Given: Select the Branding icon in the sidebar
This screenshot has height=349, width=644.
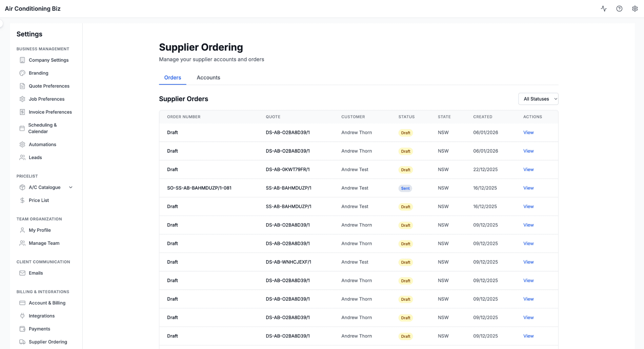Looking at the screenshot, I should pos(22,73).
